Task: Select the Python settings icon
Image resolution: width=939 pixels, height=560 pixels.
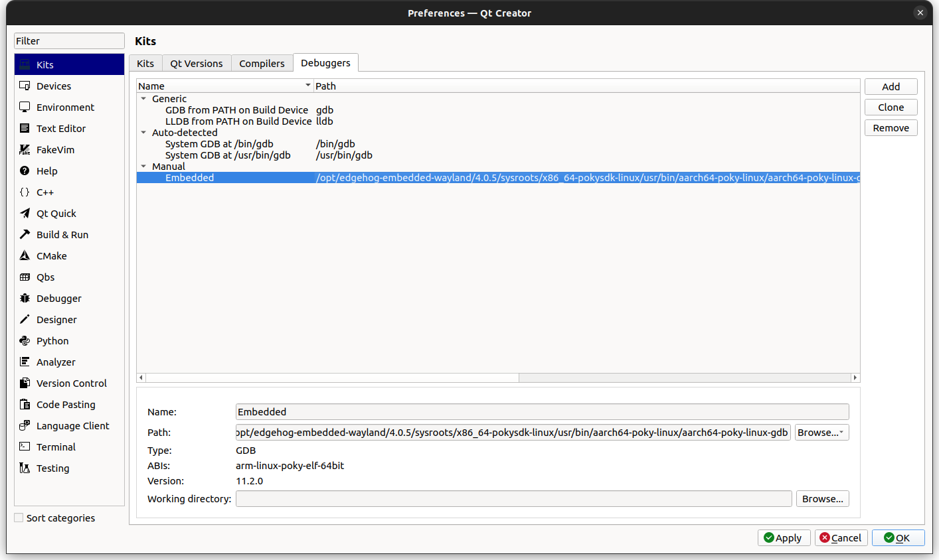Action: (x=25, y=340)
